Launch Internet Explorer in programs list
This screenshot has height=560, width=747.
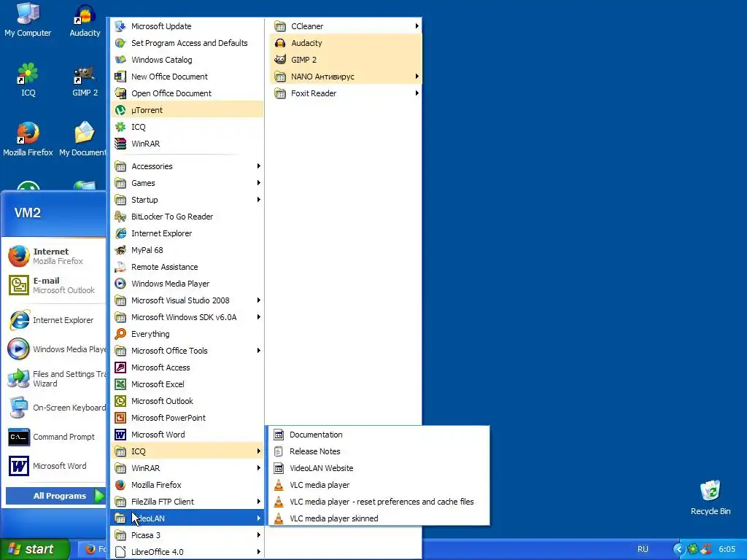point(187,233)
